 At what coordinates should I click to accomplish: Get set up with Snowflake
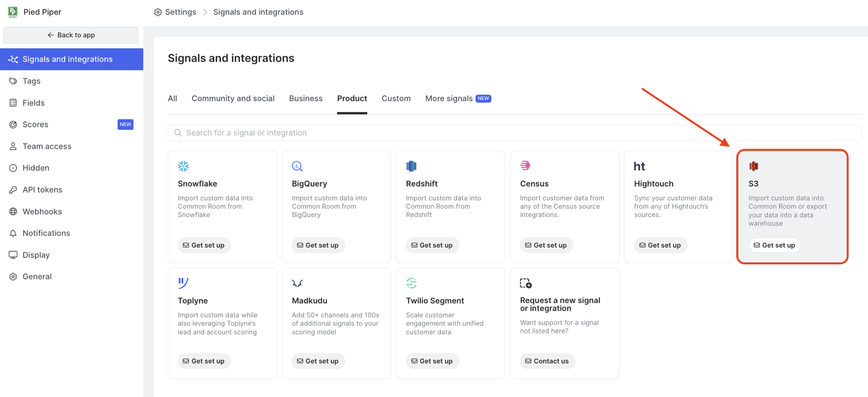point(204,245)
